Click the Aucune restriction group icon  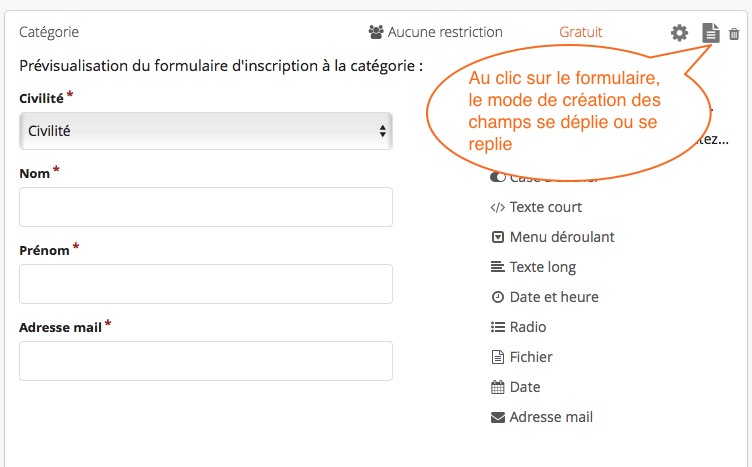pos(376,32)
